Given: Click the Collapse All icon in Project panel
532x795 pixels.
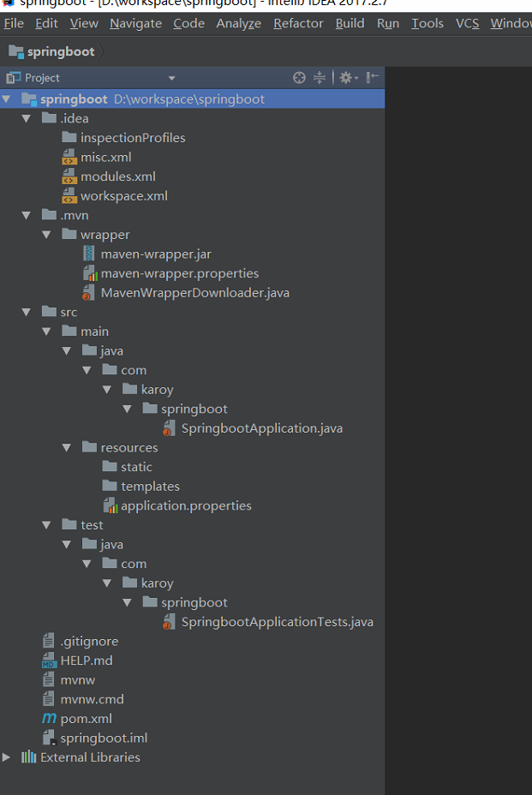Looking at the screenshot, I should coord(320,78).
